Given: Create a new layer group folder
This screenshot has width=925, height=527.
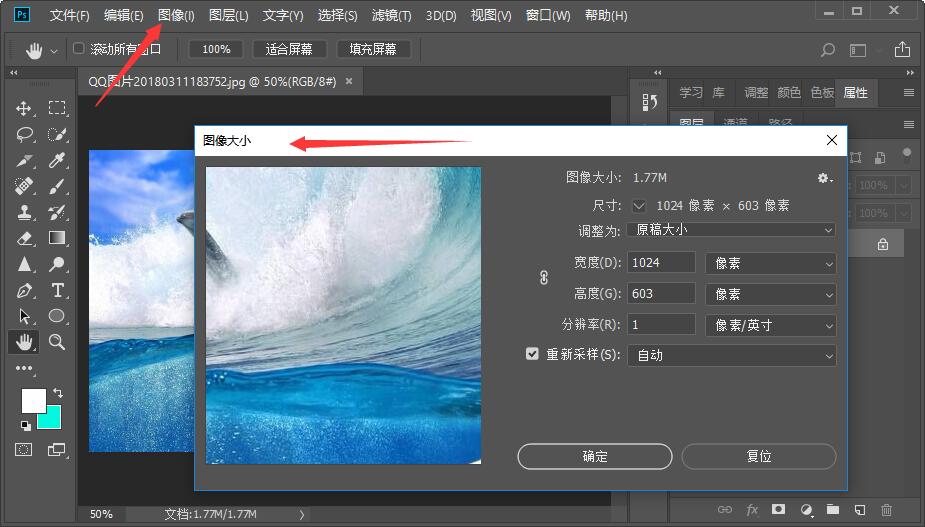Looking at the screenshot, I should click(833, 509).
